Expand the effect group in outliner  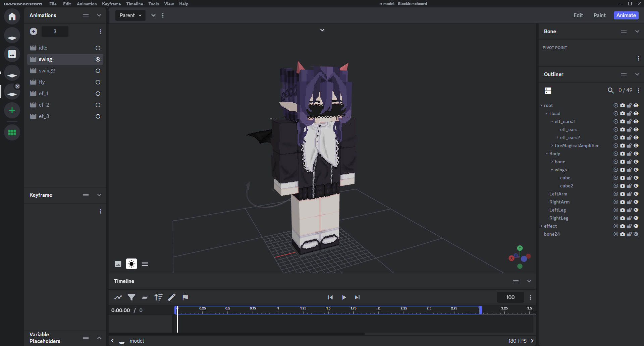(x=541, y=226)
